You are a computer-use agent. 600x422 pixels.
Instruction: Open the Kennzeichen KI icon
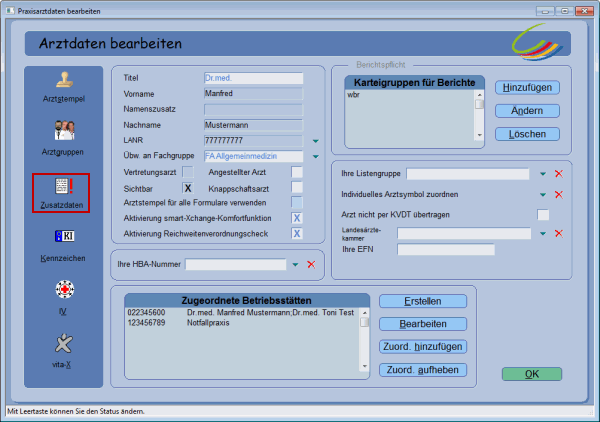64,236
